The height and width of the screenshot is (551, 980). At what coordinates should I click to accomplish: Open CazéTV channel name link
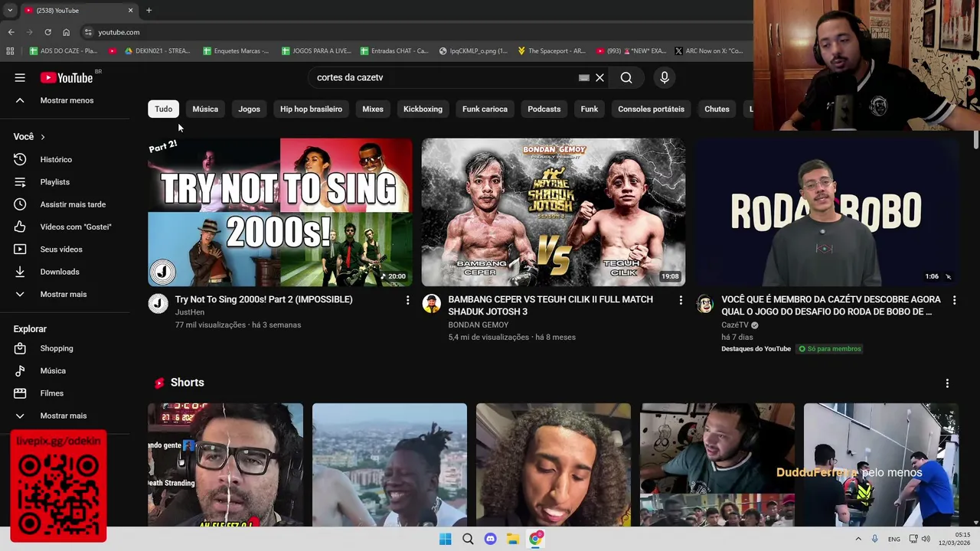point(735,324)
